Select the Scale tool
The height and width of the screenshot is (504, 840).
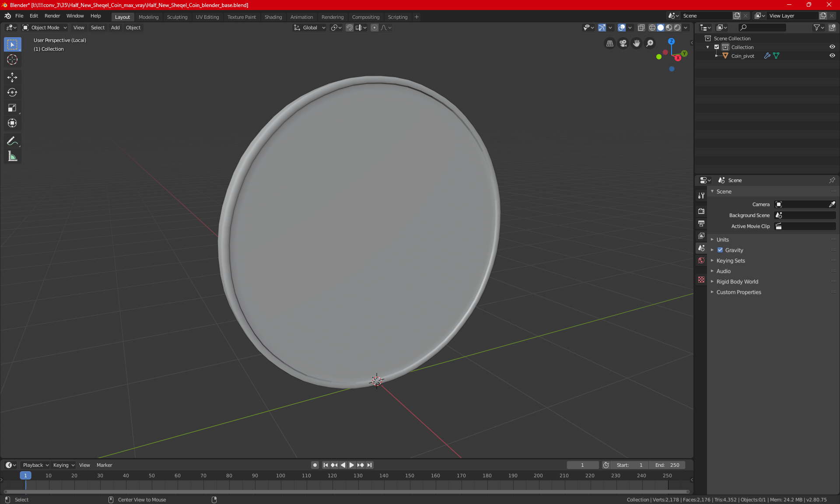click(12, 108)
